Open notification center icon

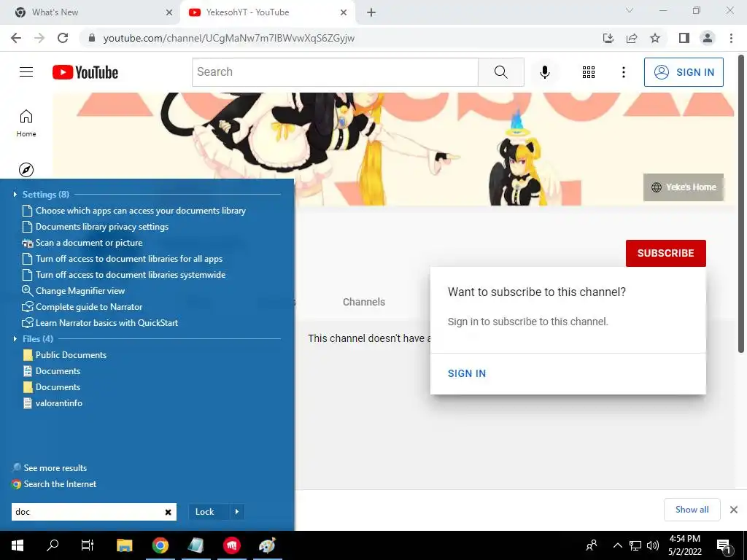724,545
